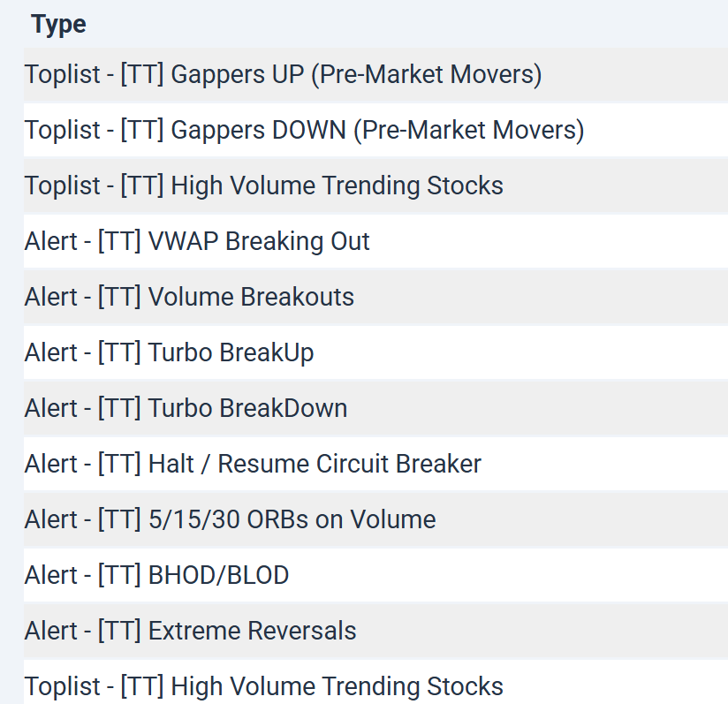Viewport: 728px width, 704px height.
Task: Open the Volume Breakouts alert
Action: (189, 297)
